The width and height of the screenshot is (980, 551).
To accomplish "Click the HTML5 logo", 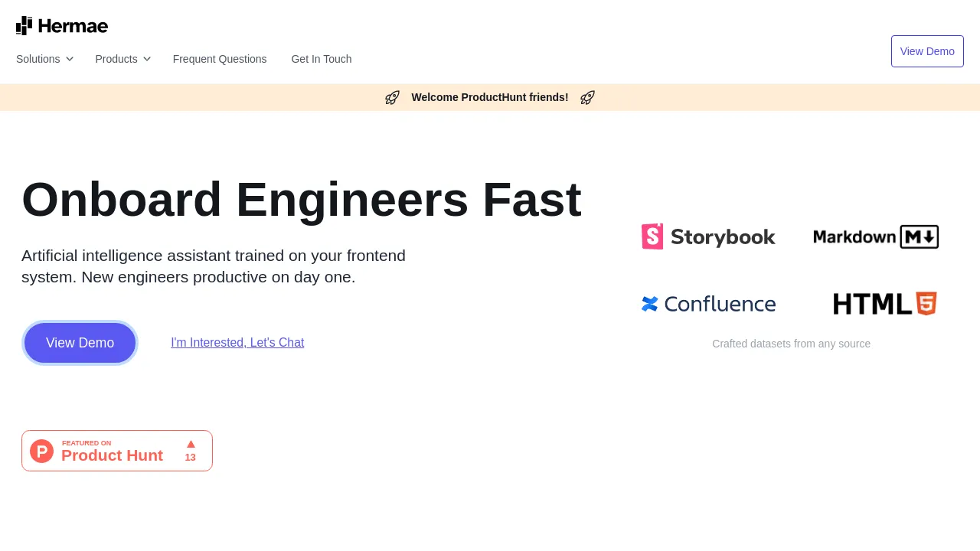I will point(885,304).
